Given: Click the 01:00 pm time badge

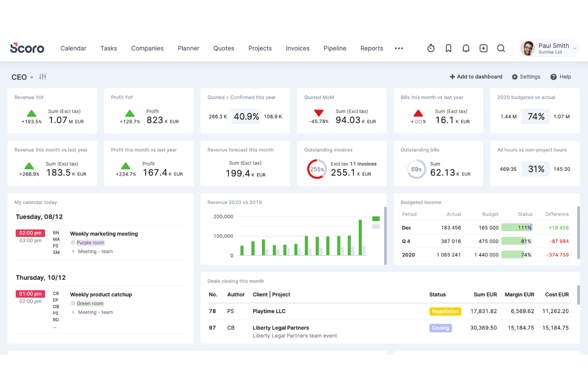Looking at the screenshot, I should pyautogui.click(x=30, y=294).
